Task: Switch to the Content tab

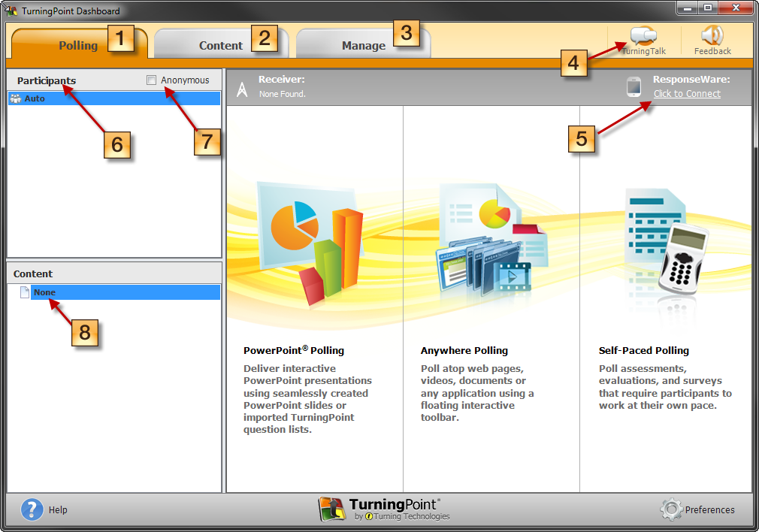Action: tap(221, 44)
